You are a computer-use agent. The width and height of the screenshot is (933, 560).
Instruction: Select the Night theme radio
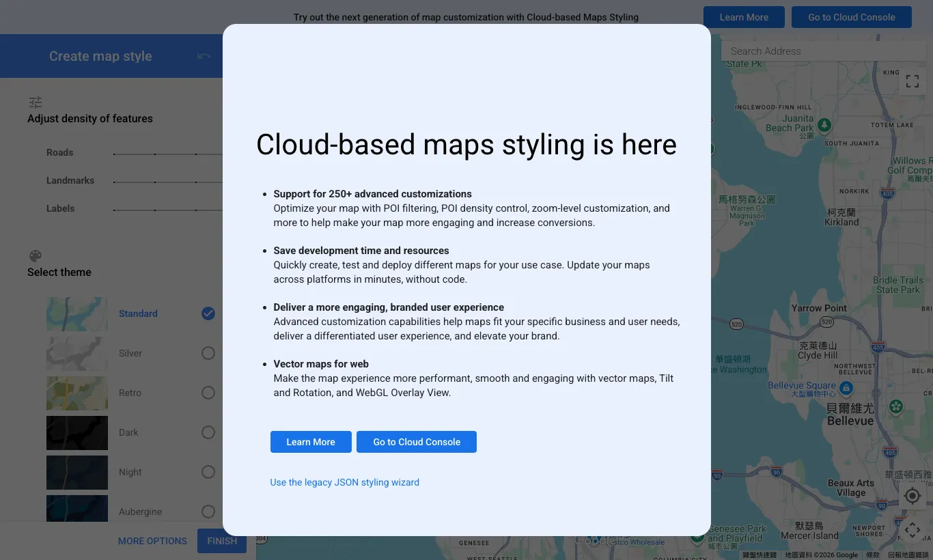208,472
